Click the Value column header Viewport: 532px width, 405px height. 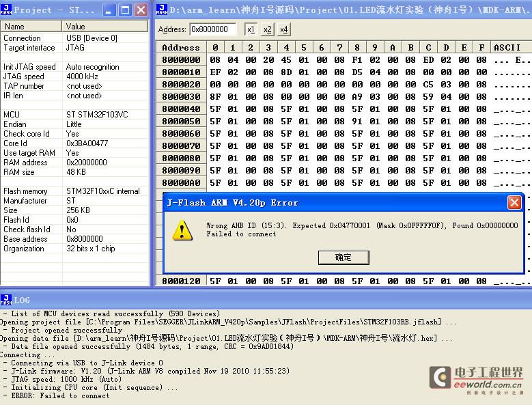tap(105, 26)
